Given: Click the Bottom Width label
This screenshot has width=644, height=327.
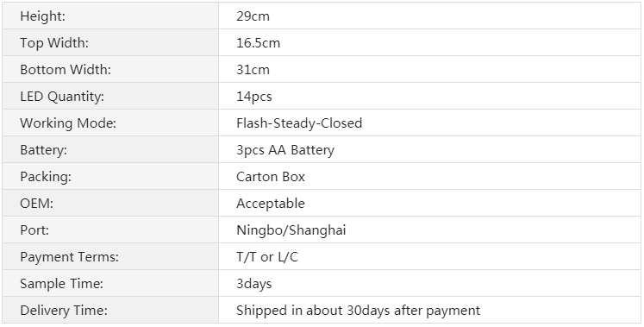Looking at the screenshot, I should point(66,69).
